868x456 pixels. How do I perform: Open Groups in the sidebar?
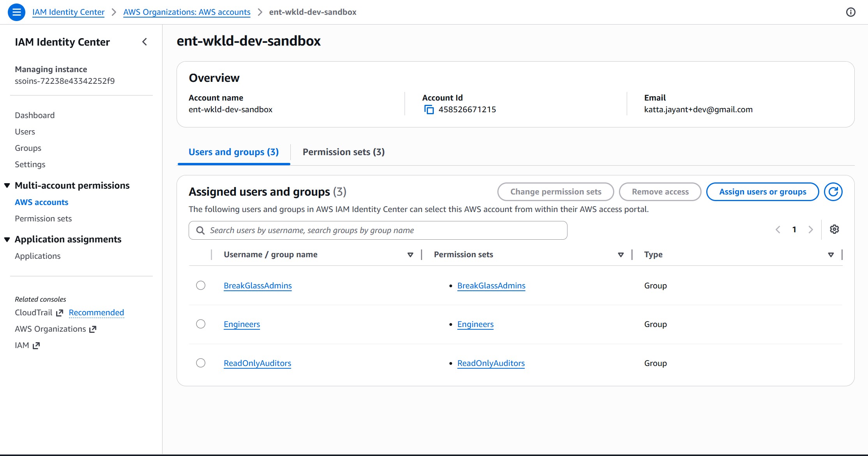pos(28,148)
